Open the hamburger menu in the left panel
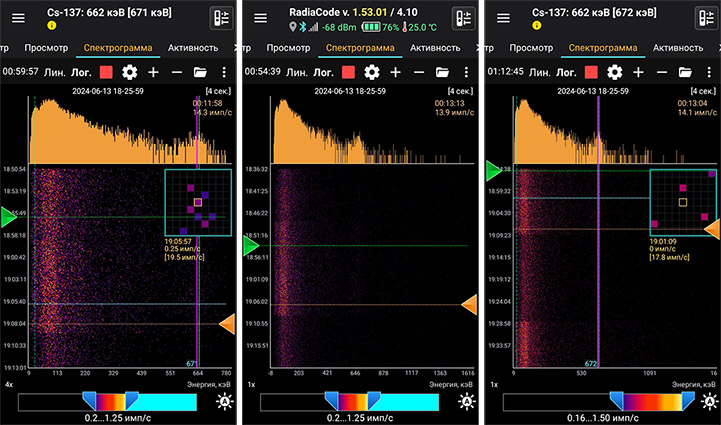This screenshot has width=721, height=425. 19,18
